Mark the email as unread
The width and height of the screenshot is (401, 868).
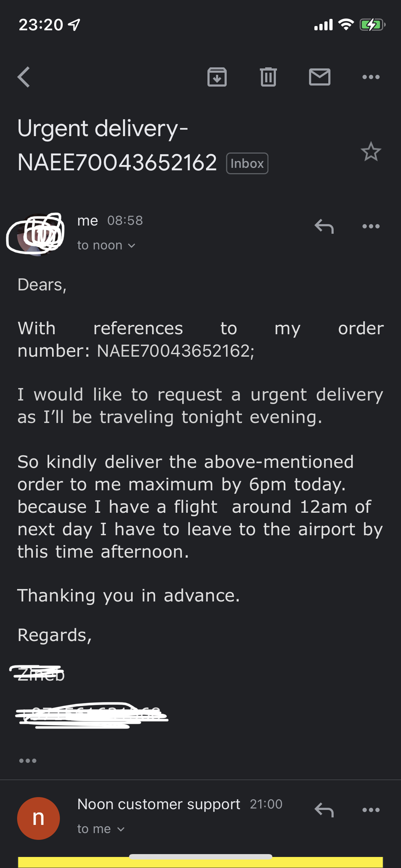tap(319, 77)
